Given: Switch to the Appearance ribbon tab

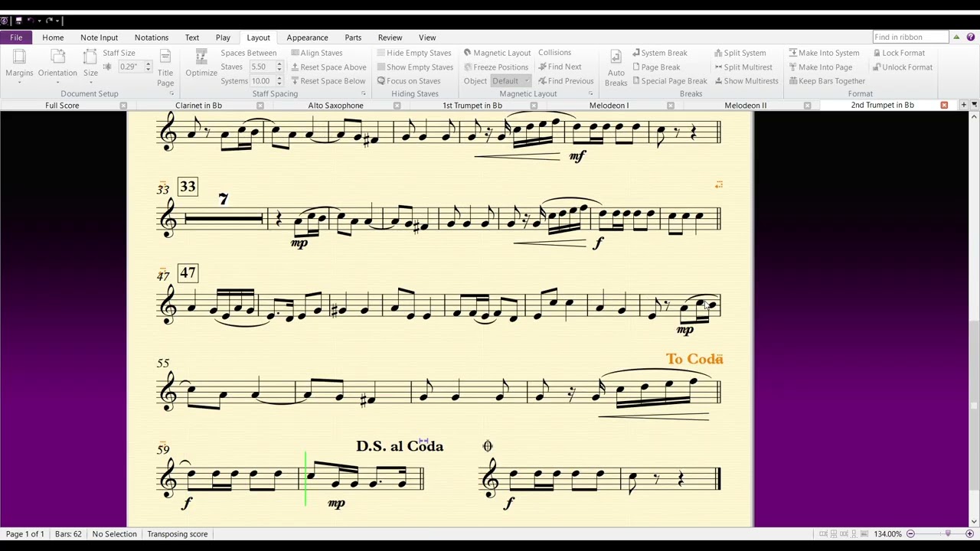Looking at the screenshot, I should (x=307, y=37).
